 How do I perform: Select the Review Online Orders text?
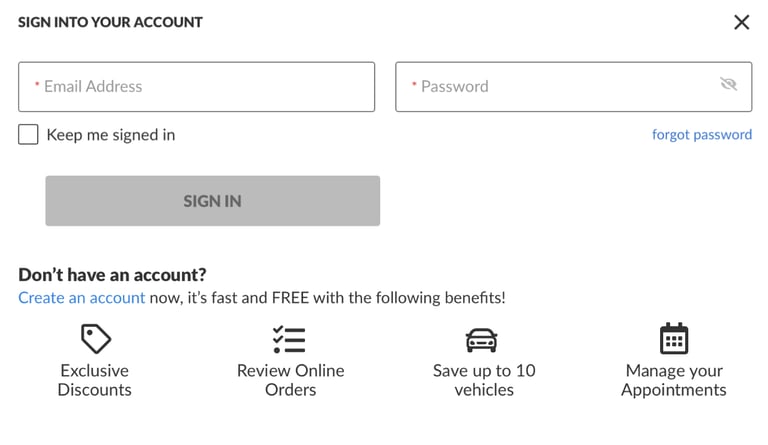tap(290, 380)
